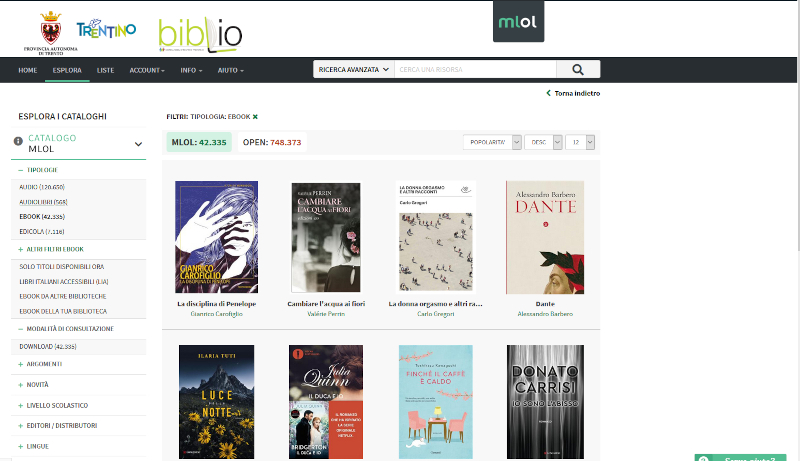Select the MLOL: 42.335 results tab
This screenshot has height=461, width=800.
[x=199, y=142]
